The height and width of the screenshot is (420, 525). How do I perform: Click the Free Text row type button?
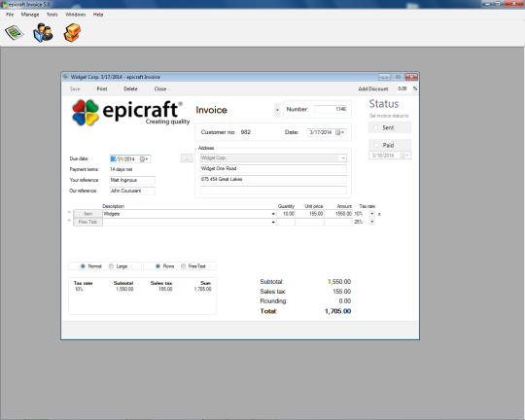click(88, 222)
